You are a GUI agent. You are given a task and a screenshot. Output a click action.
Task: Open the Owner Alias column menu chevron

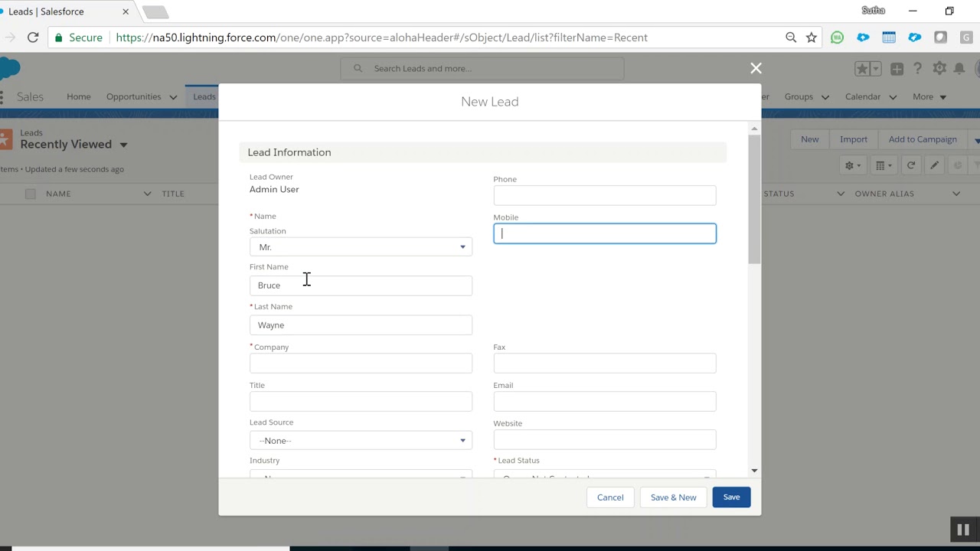tap(956, 194)
